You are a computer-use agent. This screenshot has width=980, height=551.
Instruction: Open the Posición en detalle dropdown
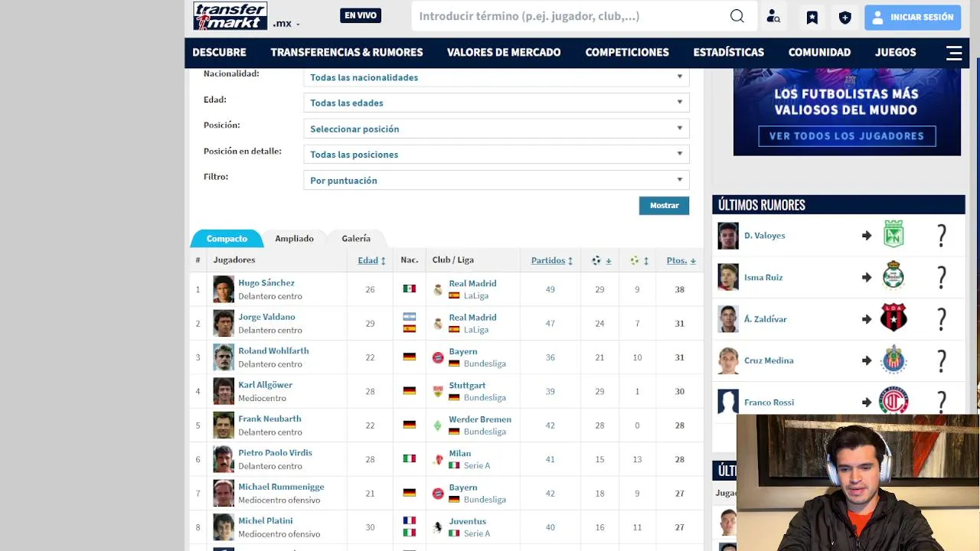(x=496, y=155)
